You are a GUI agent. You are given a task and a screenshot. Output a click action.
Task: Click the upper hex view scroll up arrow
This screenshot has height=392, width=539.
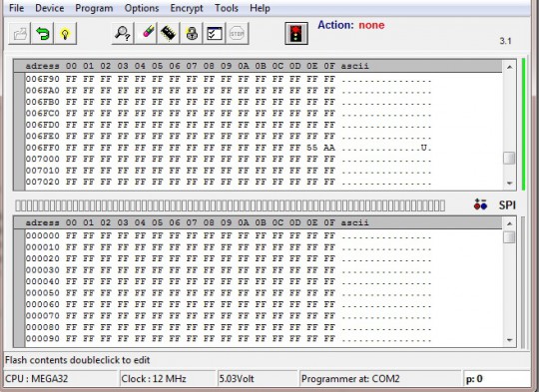509,67
